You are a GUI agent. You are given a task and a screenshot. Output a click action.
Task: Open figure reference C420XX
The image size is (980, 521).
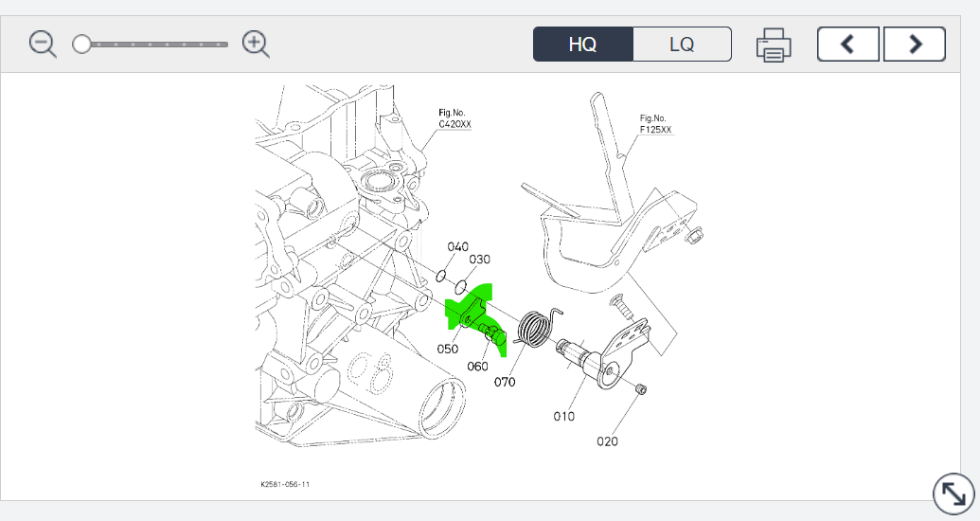click(x=454, y=123)
